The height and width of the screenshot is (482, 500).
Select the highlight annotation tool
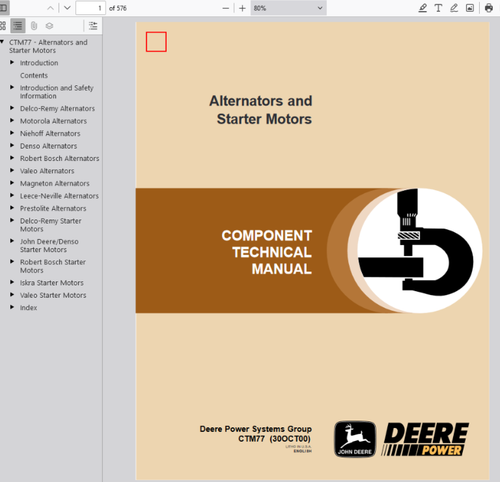coord(423,8)
